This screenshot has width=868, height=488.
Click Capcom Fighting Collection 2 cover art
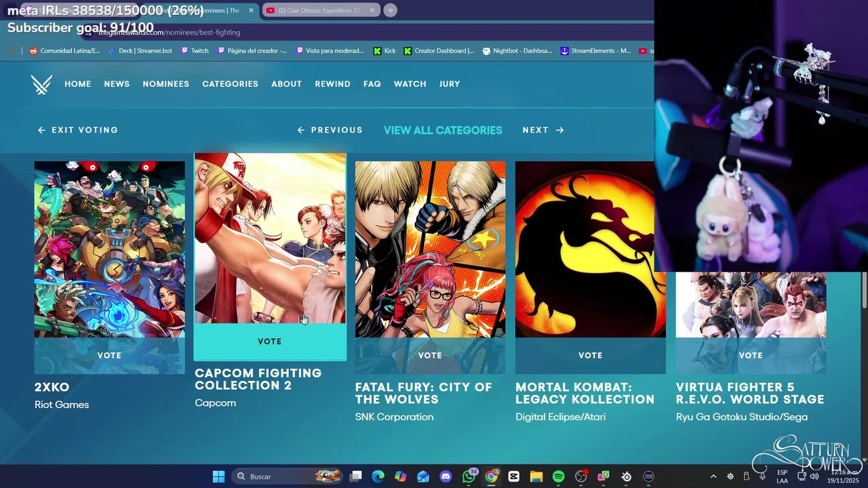pos(270,238)
